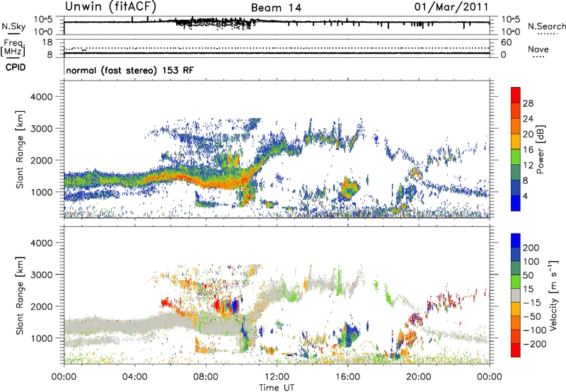This screenshot has height=392, width=566.
Task: Click the "Slant Range [km]" label of the power panel
Action: (20, 149)
